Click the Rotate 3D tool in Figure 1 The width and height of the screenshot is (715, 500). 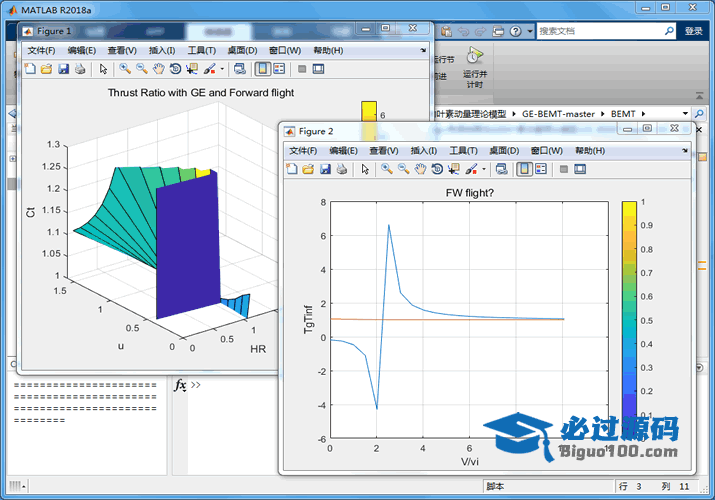[x=175, y=69]
